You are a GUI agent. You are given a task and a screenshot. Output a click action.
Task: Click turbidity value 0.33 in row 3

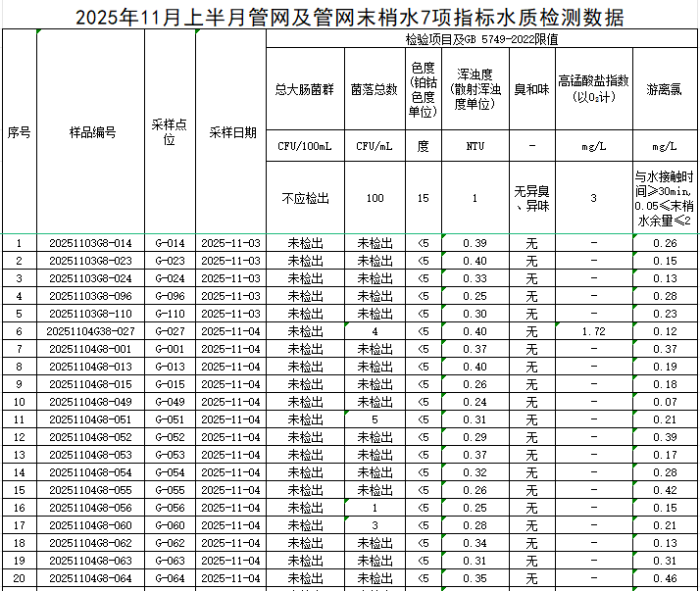point(475,278)
